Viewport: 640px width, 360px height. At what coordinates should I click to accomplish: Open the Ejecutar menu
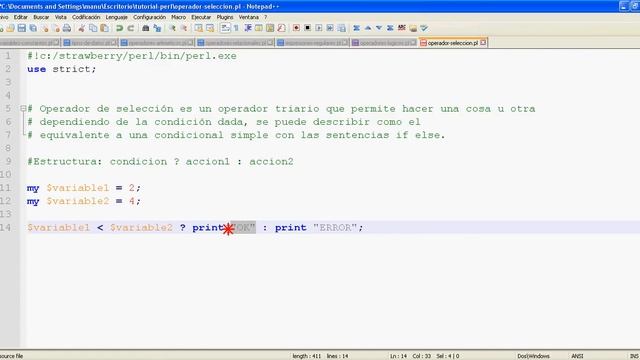pos(201,17)
